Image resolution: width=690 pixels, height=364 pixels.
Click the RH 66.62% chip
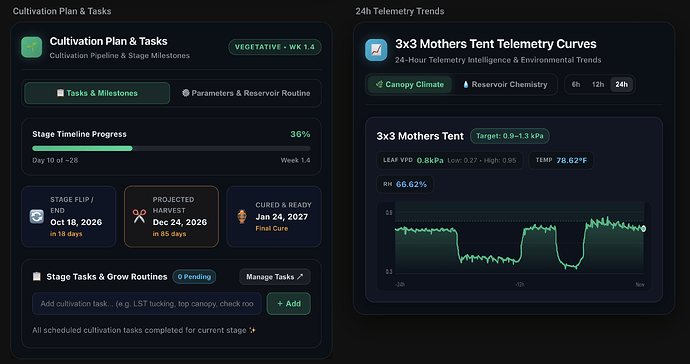click(405, 184)
